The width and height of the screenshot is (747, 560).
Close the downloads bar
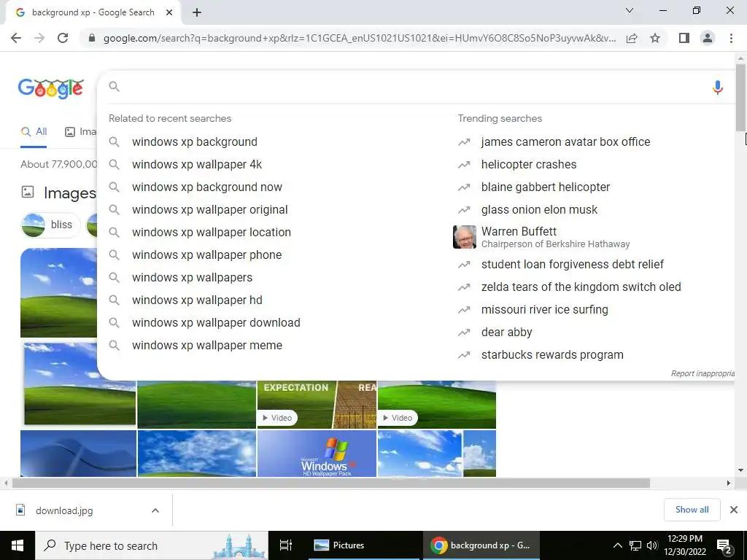pos(734,510)
